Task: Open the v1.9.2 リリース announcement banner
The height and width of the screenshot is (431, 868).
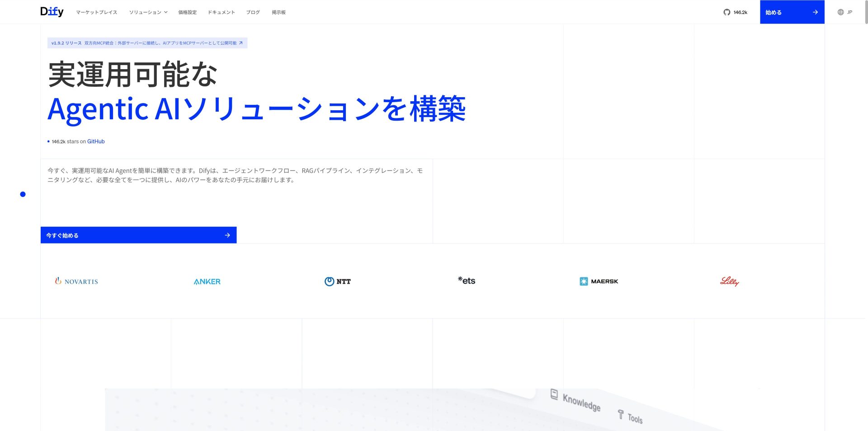Action: click(147, 43)
